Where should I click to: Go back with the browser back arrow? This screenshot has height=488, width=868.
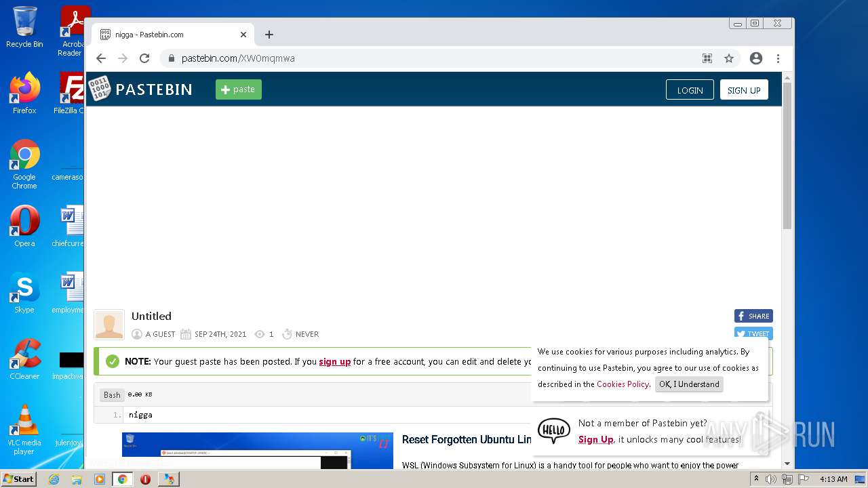click(101, 58)
